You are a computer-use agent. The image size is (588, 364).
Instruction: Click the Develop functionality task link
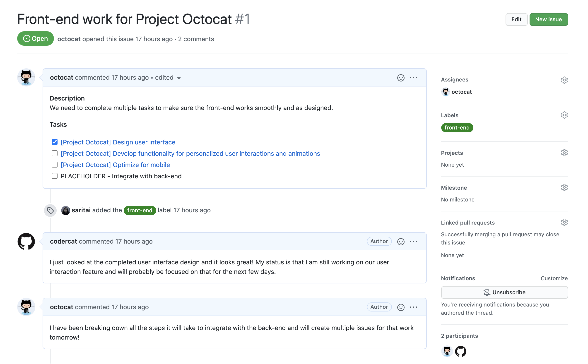click(x=190, y=153)
